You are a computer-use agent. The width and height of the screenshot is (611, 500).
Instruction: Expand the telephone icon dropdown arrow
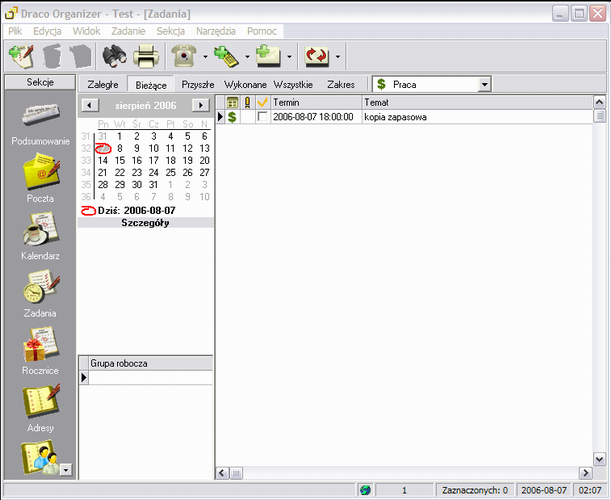[205, 57]
